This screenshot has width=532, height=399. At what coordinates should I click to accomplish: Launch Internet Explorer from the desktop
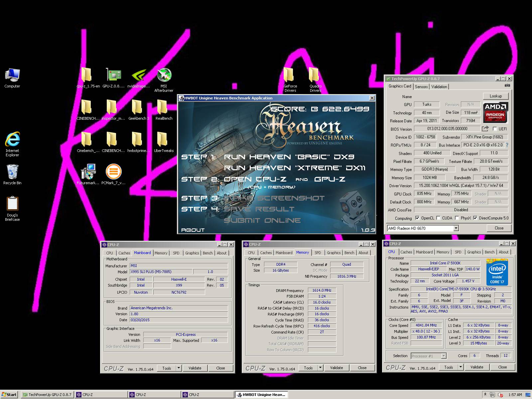12,144
